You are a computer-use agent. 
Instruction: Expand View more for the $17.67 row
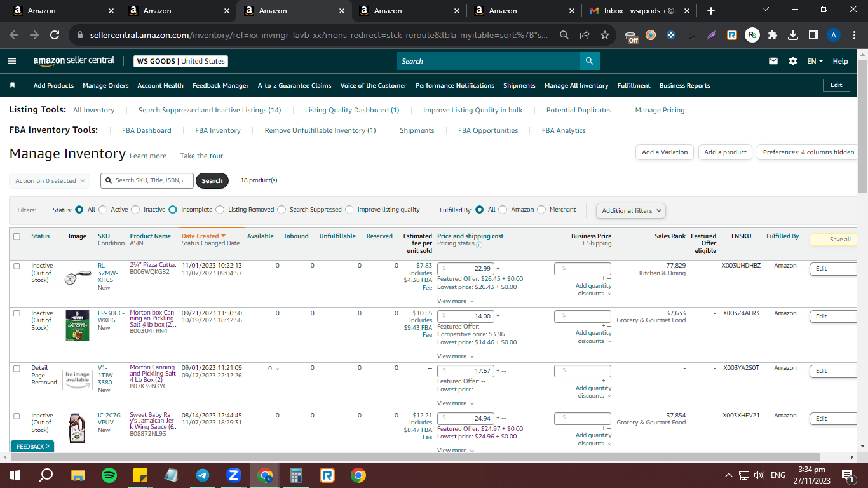[456, 403]
